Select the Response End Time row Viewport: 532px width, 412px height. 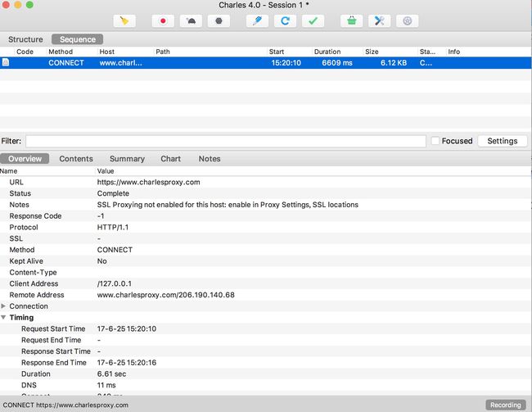click(266, 362)
